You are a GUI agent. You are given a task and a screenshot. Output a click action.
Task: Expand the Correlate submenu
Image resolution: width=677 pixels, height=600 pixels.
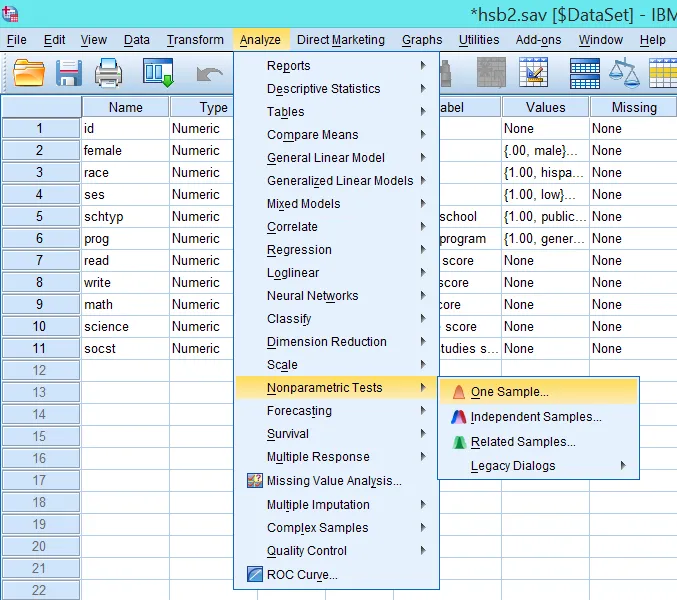pos(337,227)
